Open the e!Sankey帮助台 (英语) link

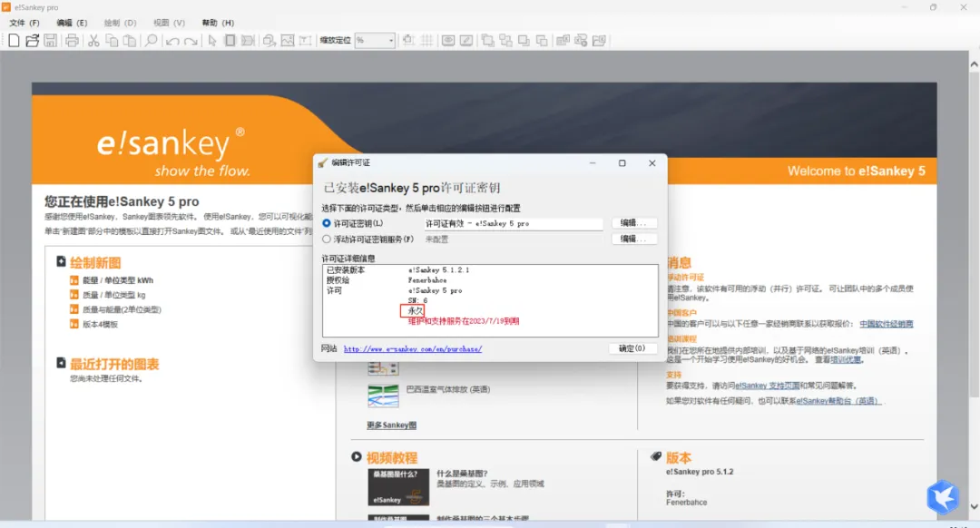[838, 401]
